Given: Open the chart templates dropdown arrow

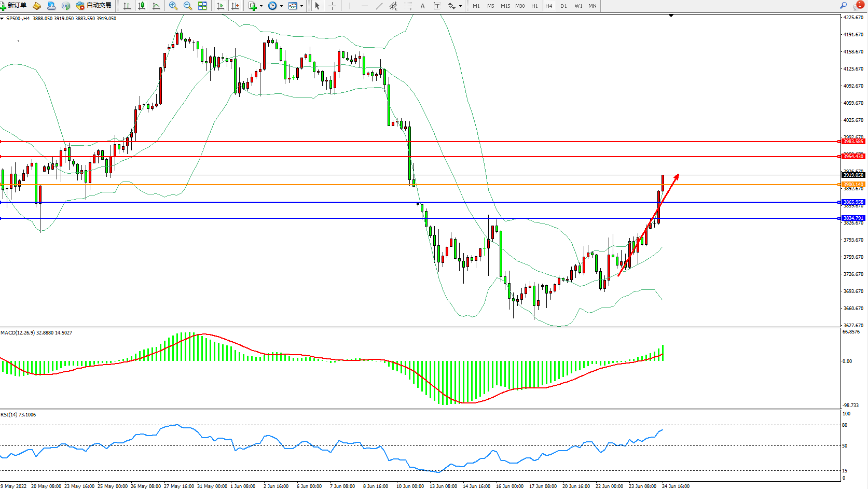Looking at the screenshot, I should (301, 6).
